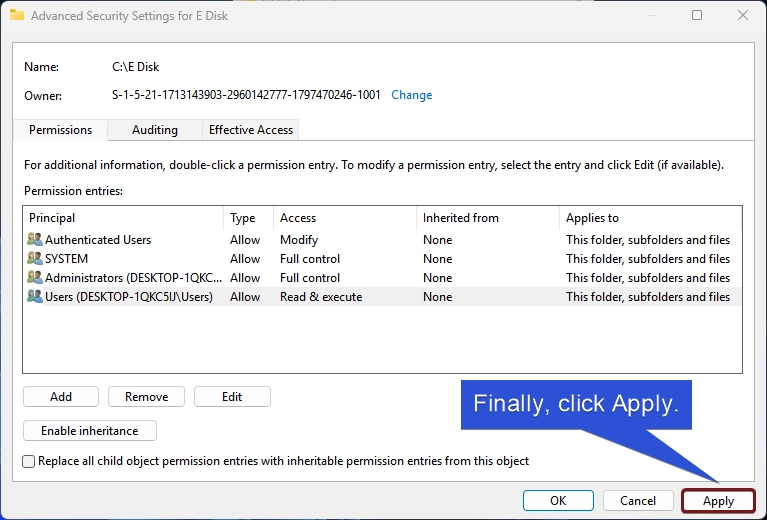The image size is (767, 520).
Task: Click the owner SID text
Action: [x=246, y=95]
